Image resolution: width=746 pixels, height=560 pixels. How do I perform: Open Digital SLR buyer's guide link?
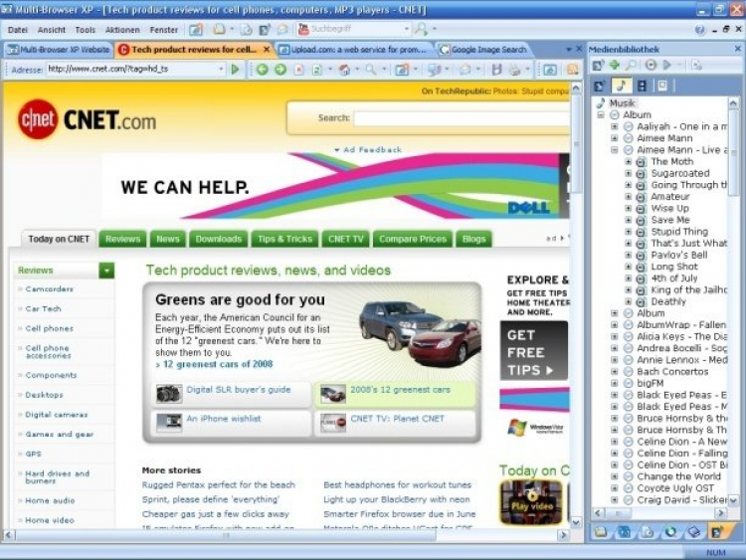tap(239, 390)
